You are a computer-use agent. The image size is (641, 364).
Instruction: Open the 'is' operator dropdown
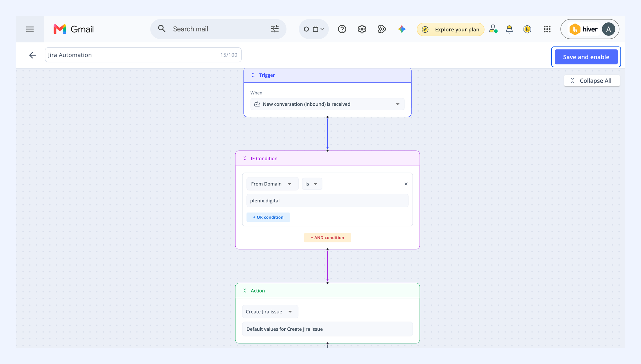[312, 184]
